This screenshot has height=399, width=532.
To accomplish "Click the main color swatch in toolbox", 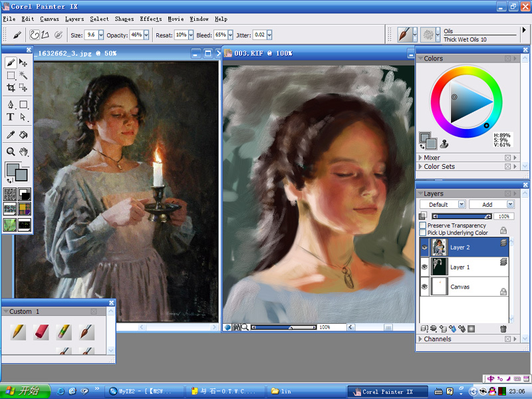I will click(x=12, y=169).
